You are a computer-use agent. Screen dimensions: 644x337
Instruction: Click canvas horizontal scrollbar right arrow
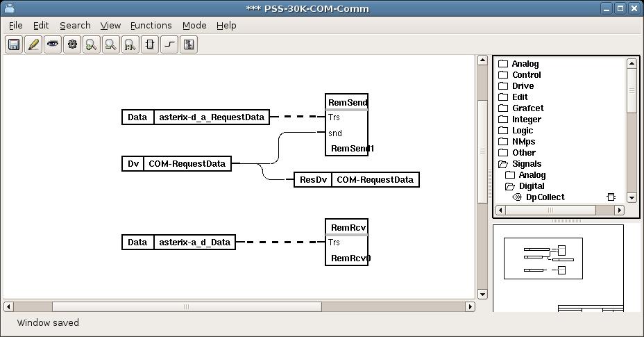tap(471, 306)
